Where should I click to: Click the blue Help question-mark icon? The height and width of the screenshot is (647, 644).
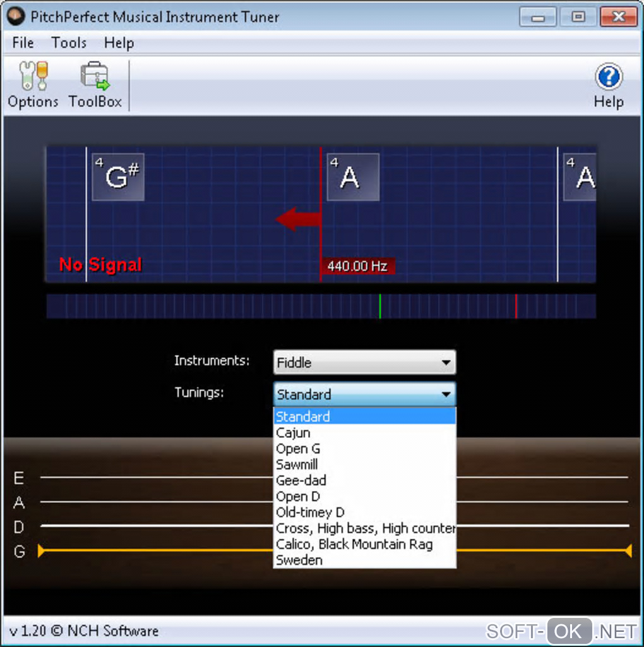click(609, 76)
